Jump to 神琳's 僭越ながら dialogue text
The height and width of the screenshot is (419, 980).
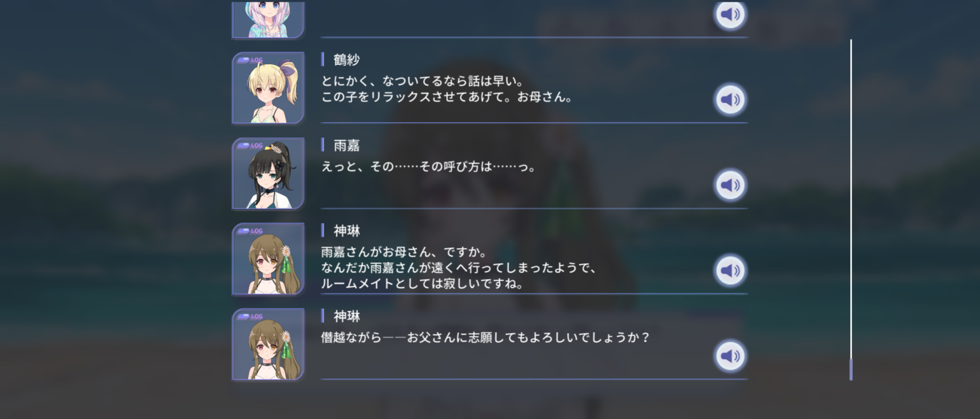point(485,338)
